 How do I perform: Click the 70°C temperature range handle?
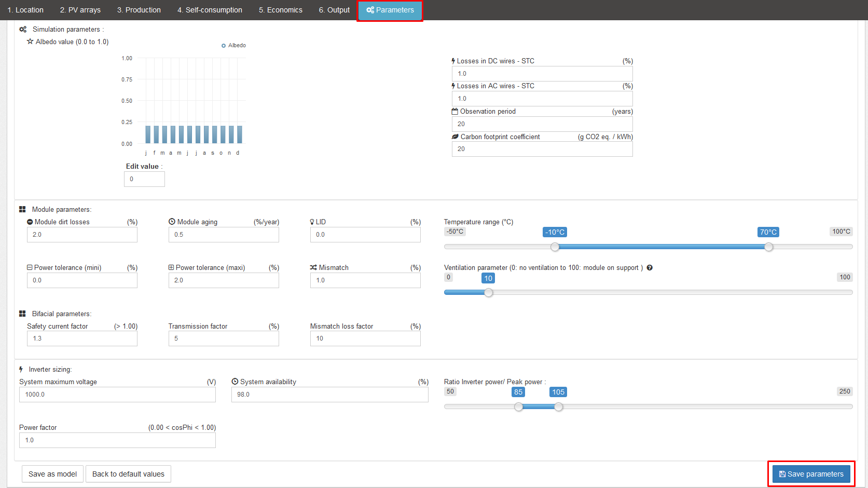[769, 247]
